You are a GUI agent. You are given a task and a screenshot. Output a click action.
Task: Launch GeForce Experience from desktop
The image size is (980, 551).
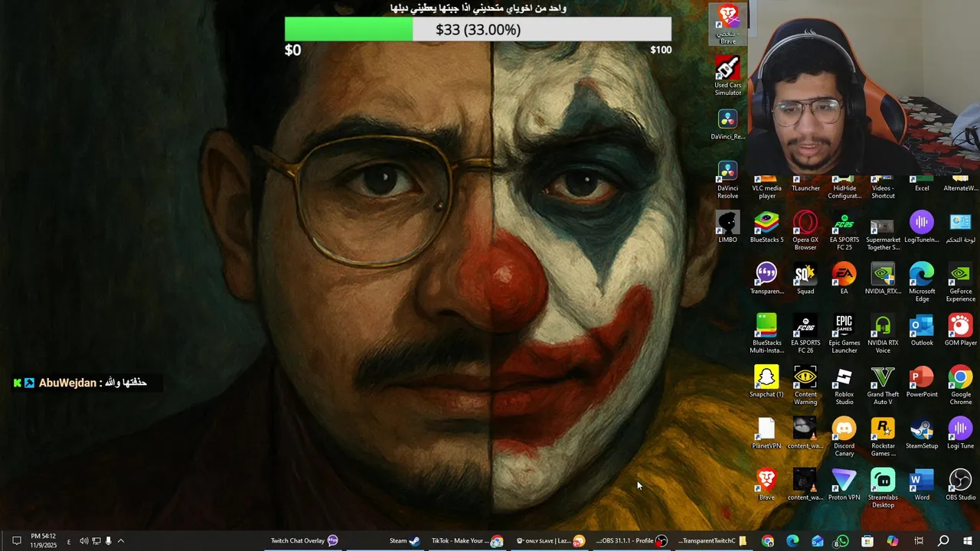click(960, 283)
